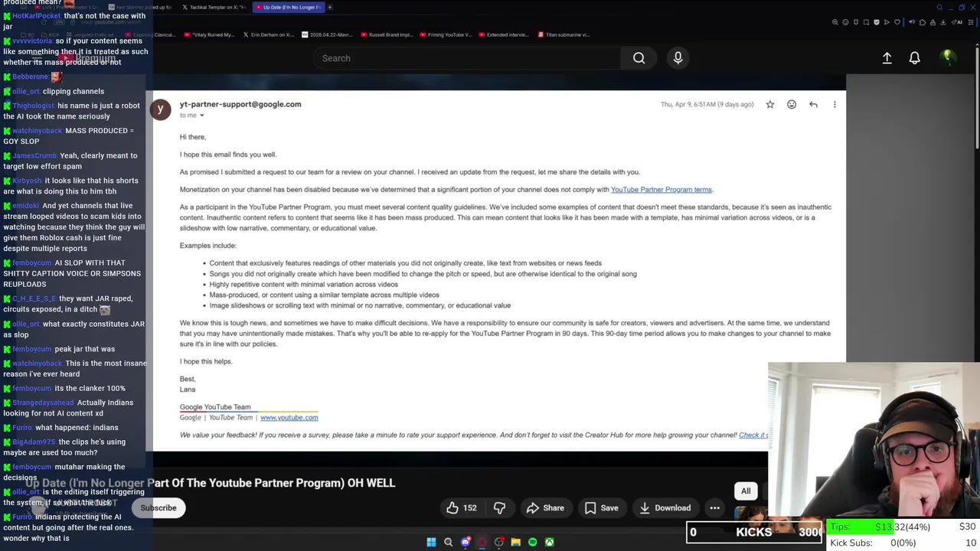980x551 pixels.
Task: Open Windows taskbar search
Action: 448,542
